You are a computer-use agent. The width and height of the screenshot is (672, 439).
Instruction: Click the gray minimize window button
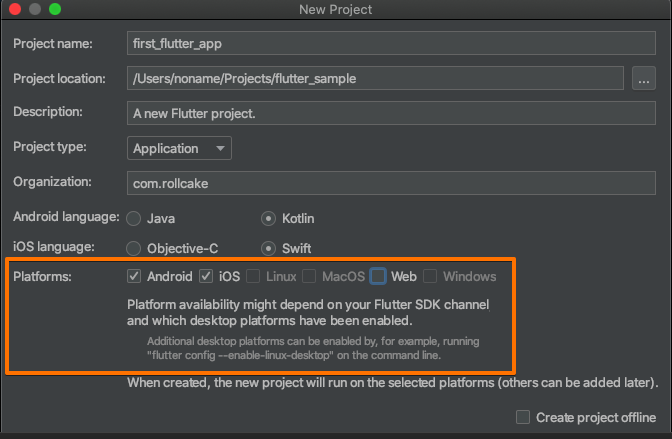point(35,9)
